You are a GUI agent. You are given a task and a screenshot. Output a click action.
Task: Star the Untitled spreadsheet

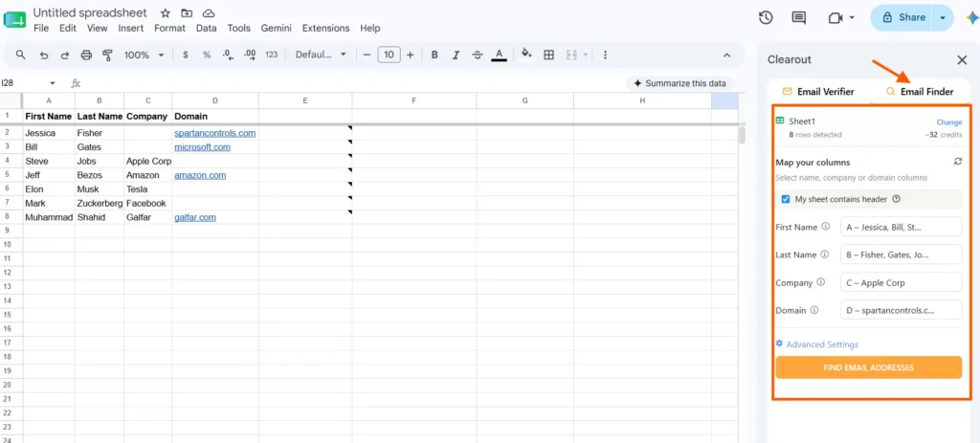point(165,13)
